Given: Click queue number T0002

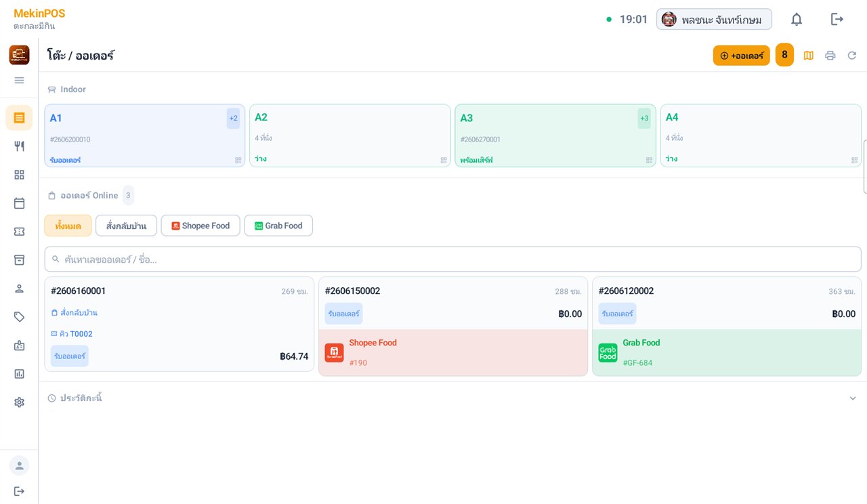Looking at the screenshot, I should 81,334.
